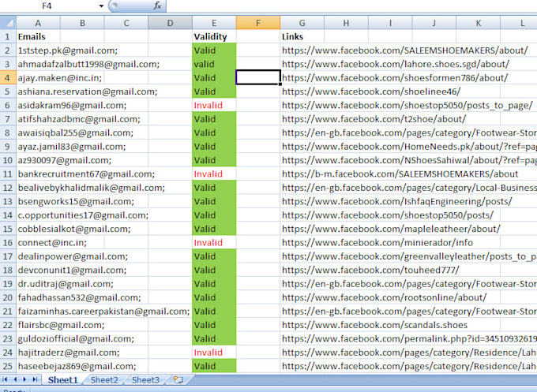Viewport: 537px width, 392px height.
Task: Select cell ajay.maken@inc.in
Action: tap(59, 77)
